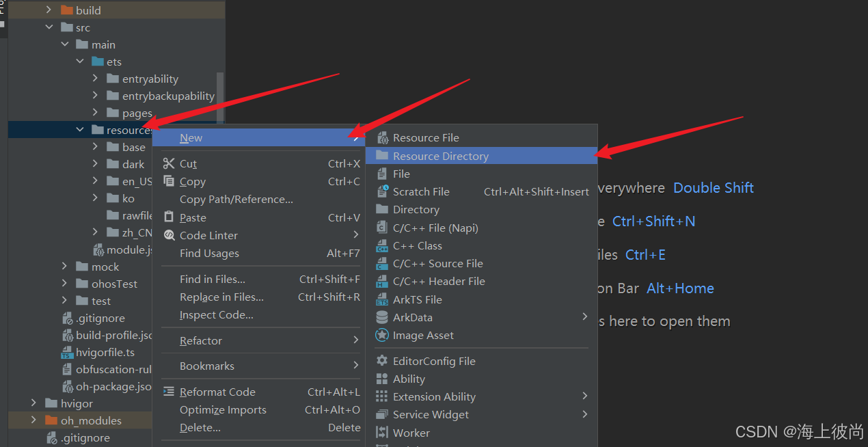The width and height of the screenshot is (868, 447).
Task: Click the Cut scissors icon
Action: 168,163
